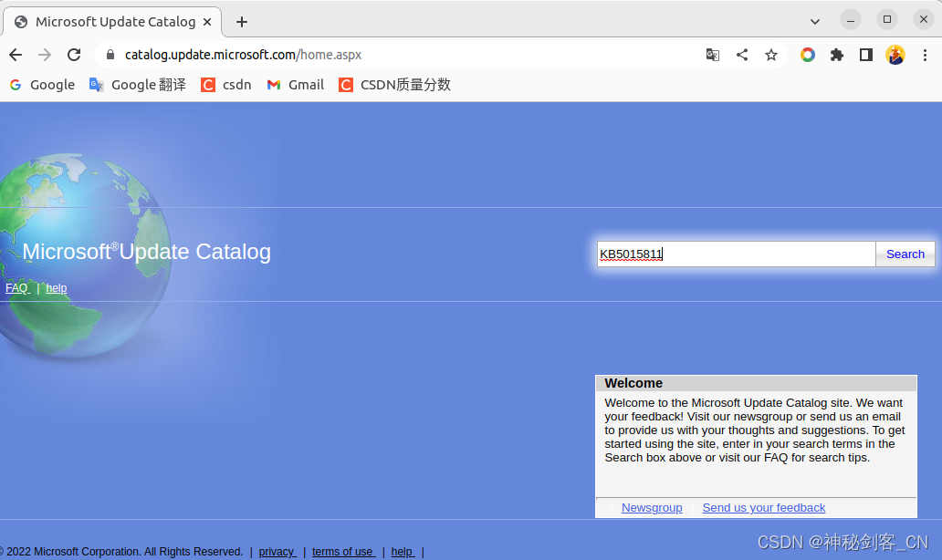This screenshot has height=560, width=942.
Task: Focus the KB5015811 search box
Action: (736, 254)
